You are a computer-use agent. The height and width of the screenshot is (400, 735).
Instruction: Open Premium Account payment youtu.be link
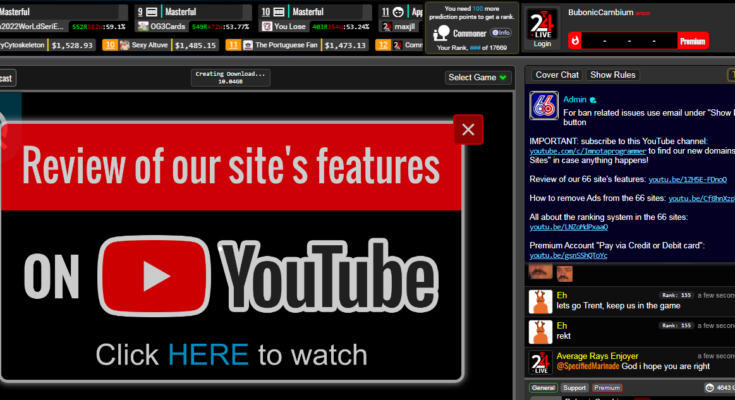coord(568,256)
